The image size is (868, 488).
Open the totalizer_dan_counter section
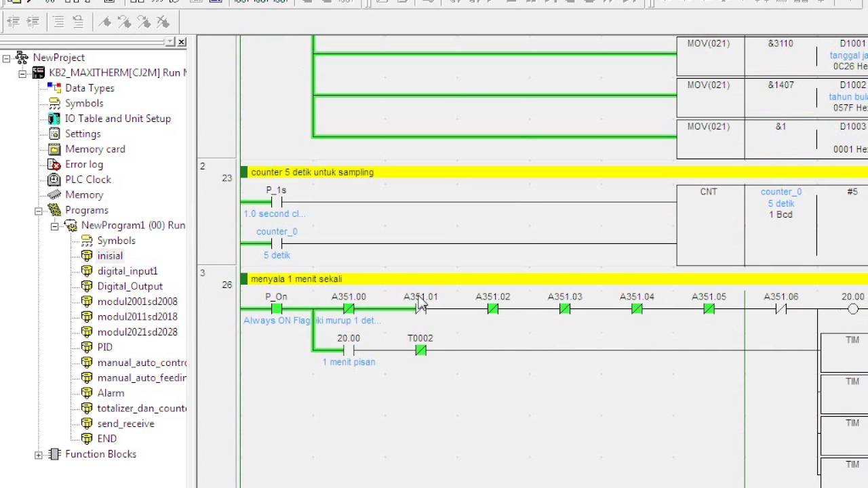(142, 408)
